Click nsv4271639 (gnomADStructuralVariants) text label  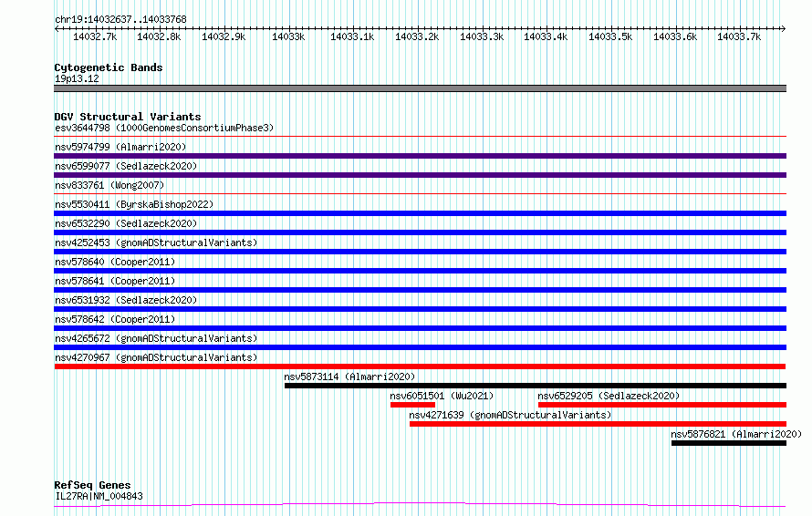tap(510, 415)
